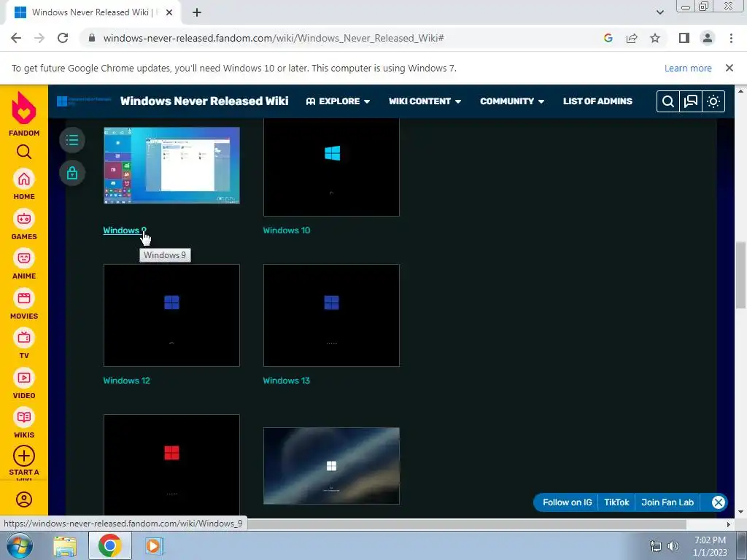Open the Fandom sidebar search icon

[24, 152]
